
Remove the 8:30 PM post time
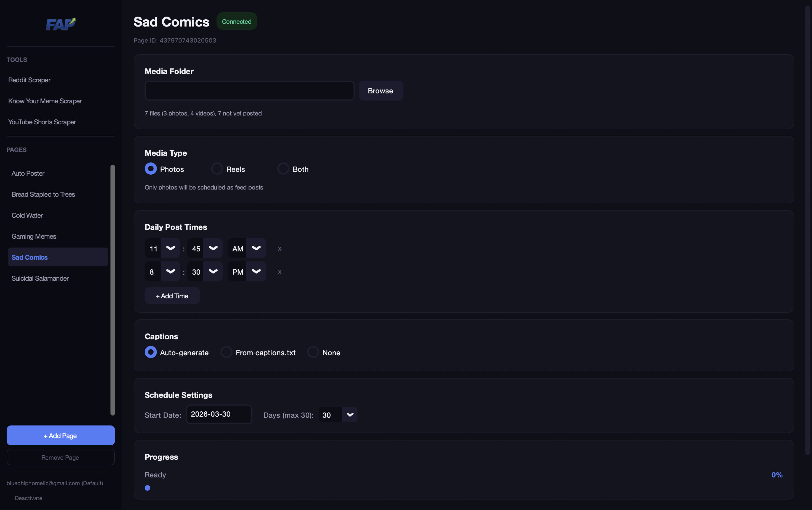[280, 272]
